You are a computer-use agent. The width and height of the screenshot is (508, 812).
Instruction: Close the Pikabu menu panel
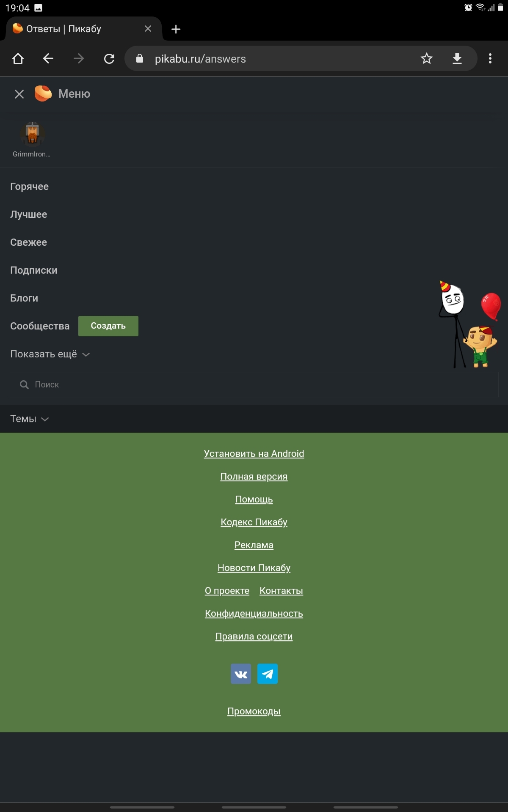[19, 94]
